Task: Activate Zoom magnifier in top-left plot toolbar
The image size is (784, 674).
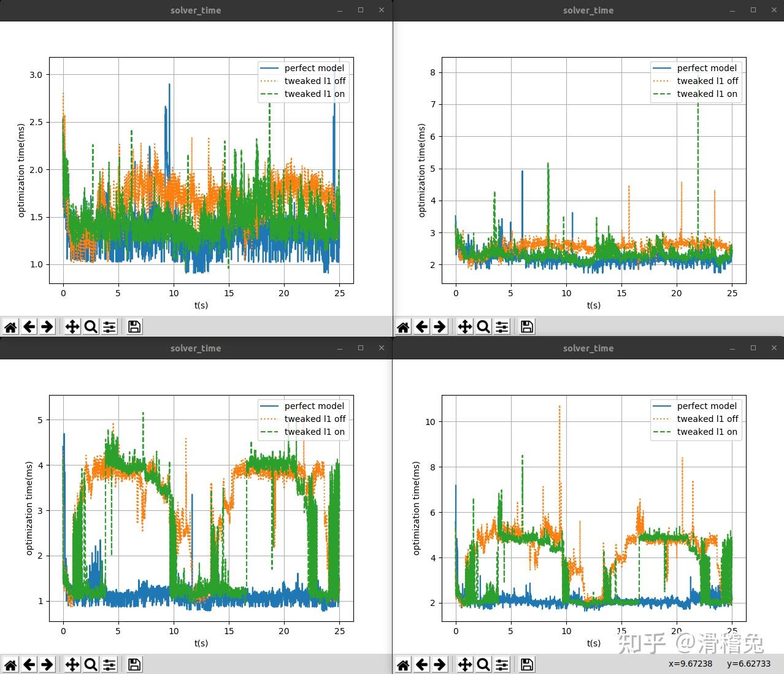Action: click(x=91, y=327)
